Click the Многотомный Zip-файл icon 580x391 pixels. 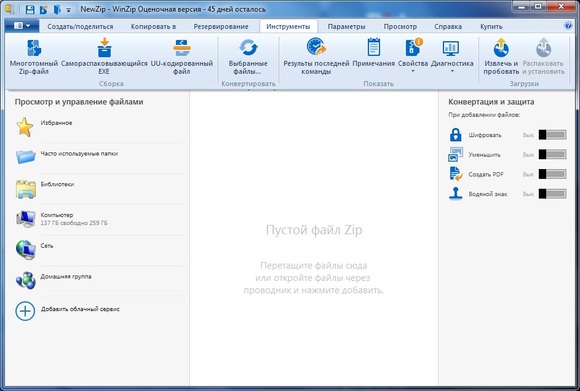pos(34,48)
